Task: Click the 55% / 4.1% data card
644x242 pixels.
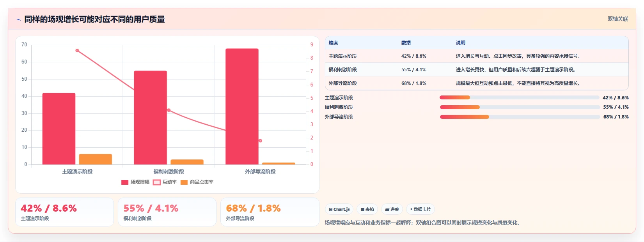Action: point(167,212)
